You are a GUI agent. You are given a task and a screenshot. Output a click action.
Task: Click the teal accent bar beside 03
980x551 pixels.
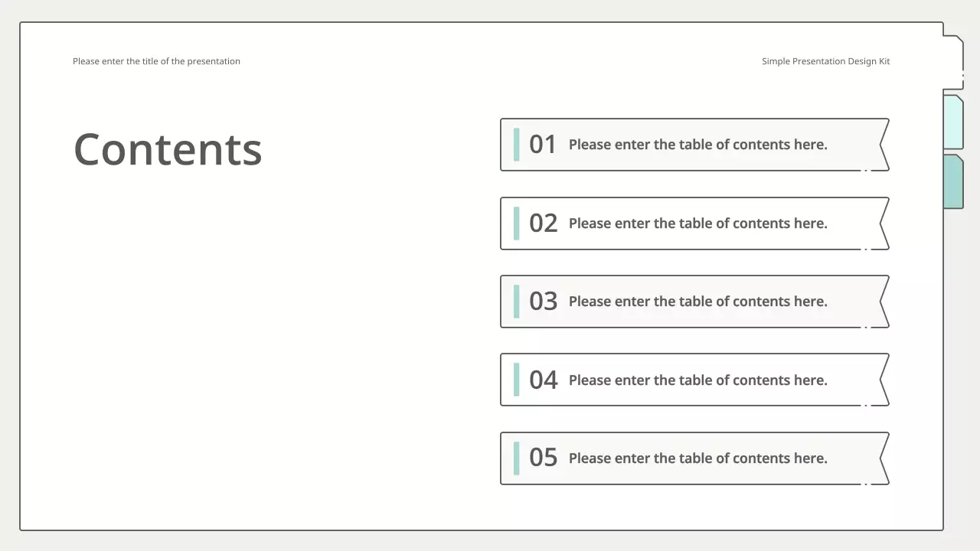[516, 302]
